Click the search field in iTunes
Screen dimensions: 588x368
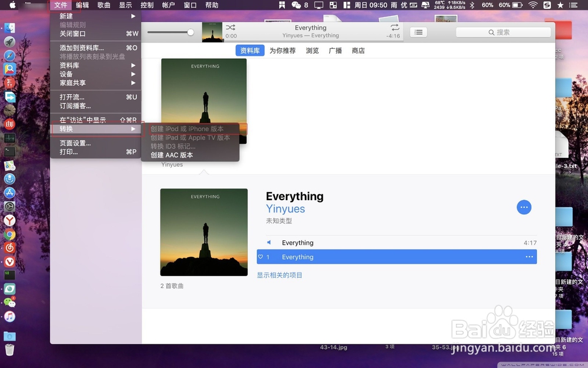pyautogui.click(x=503, y=32)
